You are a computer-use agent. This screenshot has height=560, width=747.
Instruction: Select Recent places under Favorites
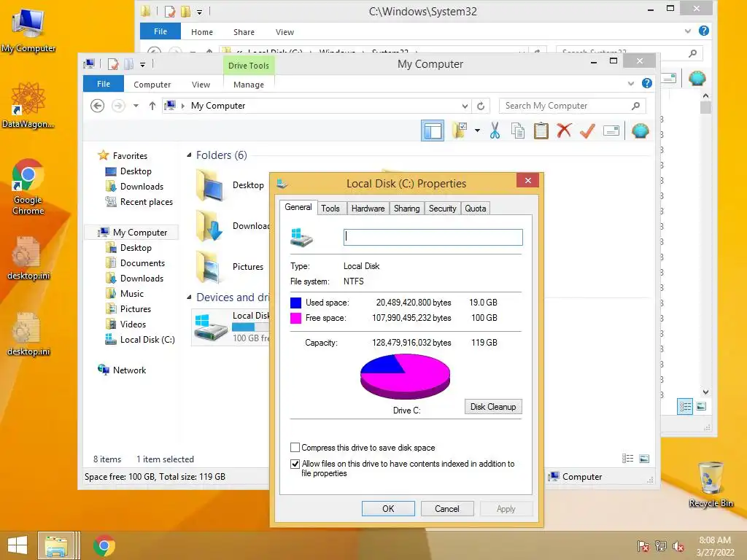[146, 202]
